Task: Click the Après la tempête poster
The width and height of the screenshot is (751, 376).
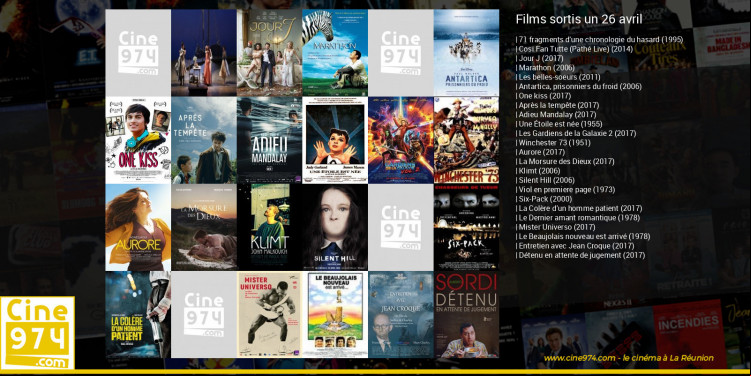Action: pos(204,140)
